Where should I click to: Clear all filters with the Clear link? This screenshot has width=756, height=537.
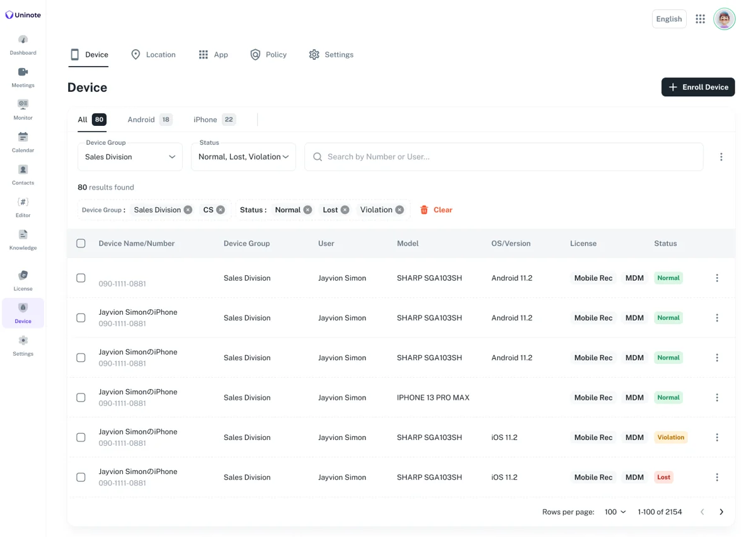(x=436, y=210)
